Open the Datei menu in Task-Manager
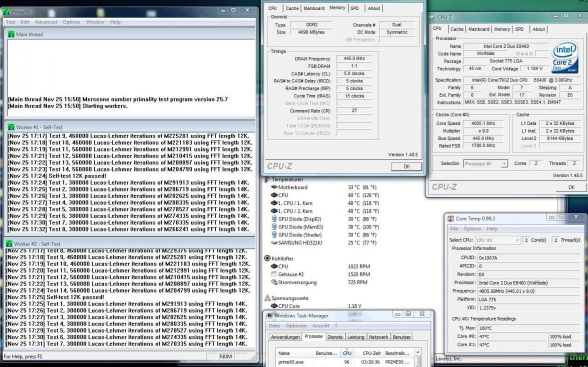Viewport: 588px width, 367px height. [274, 326]
